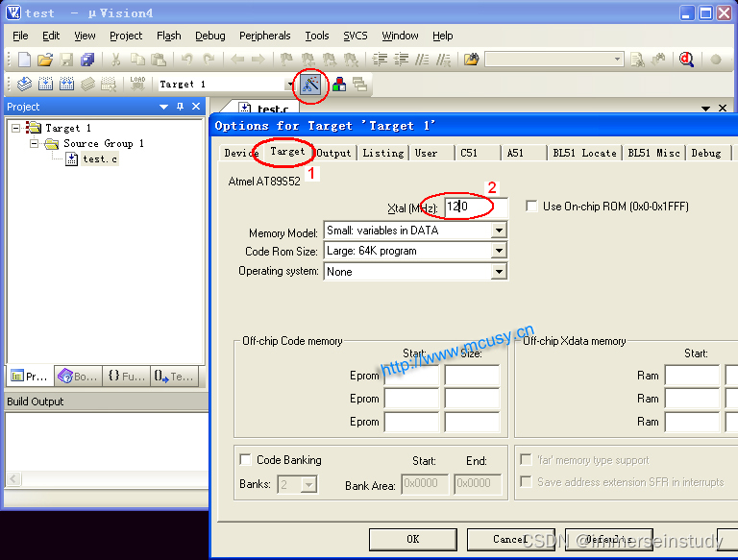The height and width of the screenshot is (560, 738).
Task: Click Build Output scroll left arrow
Action: (x=13, y=479)
